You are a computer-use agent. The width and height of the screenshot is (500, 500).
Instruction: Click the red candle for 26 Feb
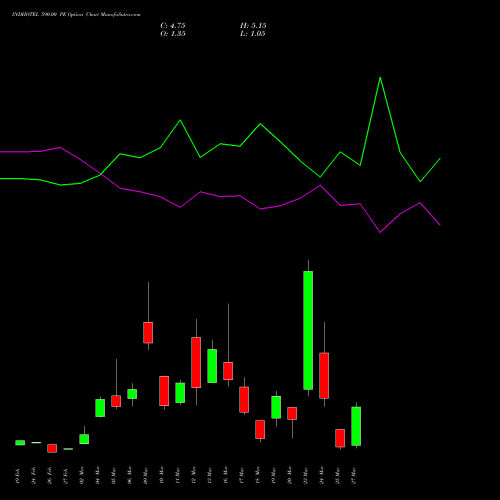[x=52, y=448]
